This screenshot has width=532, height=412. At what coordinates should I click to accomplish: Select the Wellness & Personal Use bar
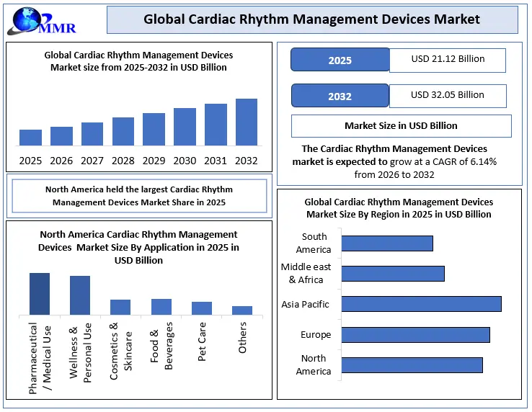80,295
